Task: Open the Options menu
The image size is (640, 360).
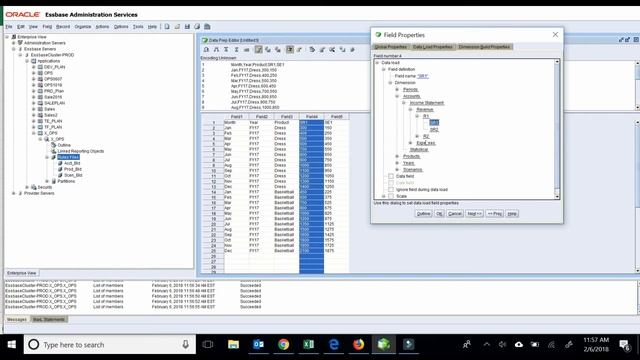Action: 121,27
